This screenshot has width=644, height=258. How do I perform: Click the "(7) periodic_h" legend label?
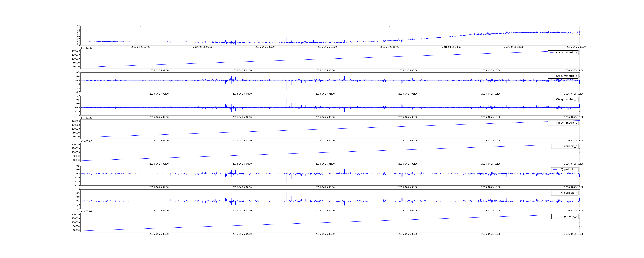point(568,193)
